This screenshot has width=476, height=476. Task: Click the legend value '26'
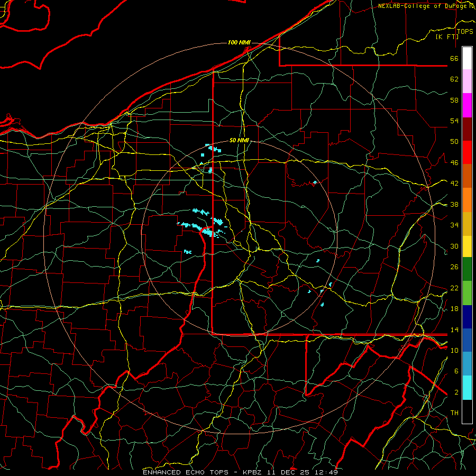tap(454, 267)
